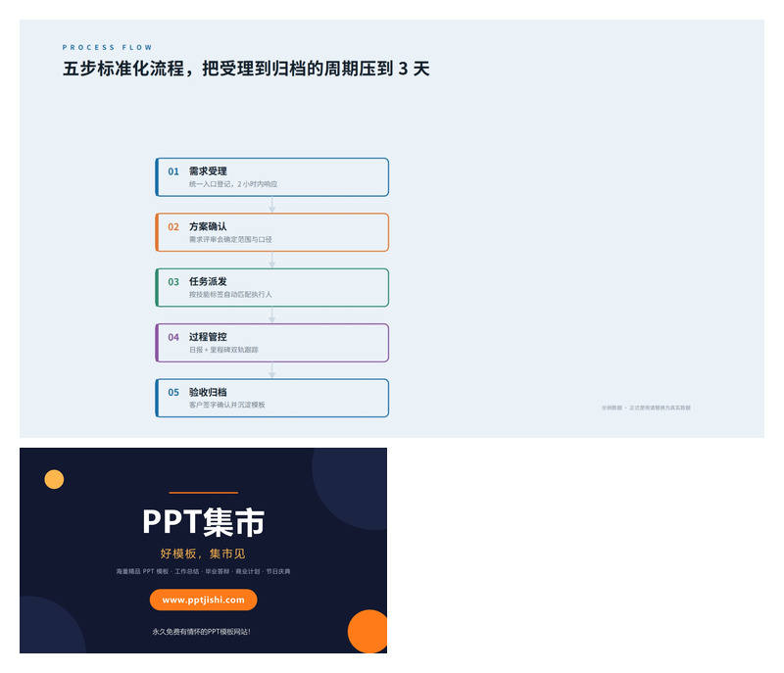The height and width of the screenshot is (673, 784).
Task: Click the step number "02"
Action: pyautogui.click(x=173, y=227)
